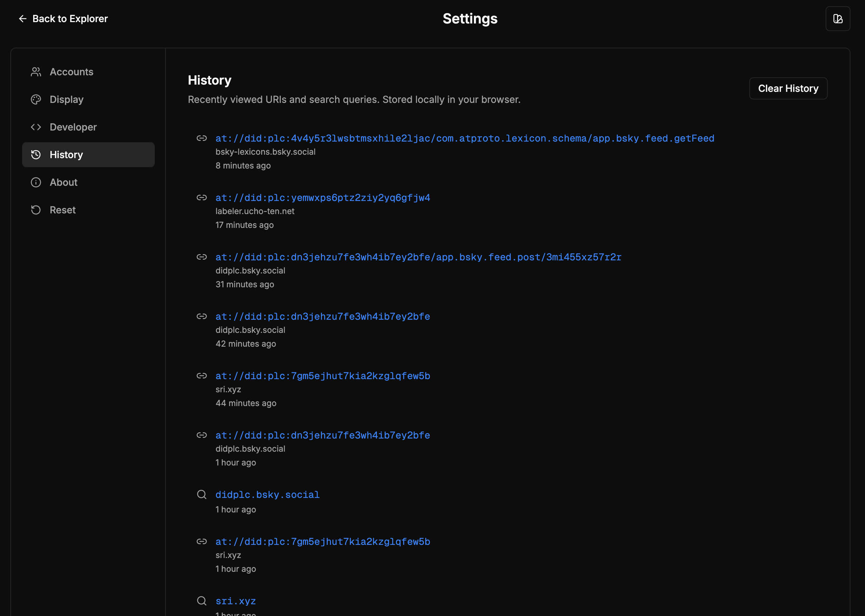Viewport: 865px width, 616px height.
Task: Click the back arrow icon
Action: (23, 19)
